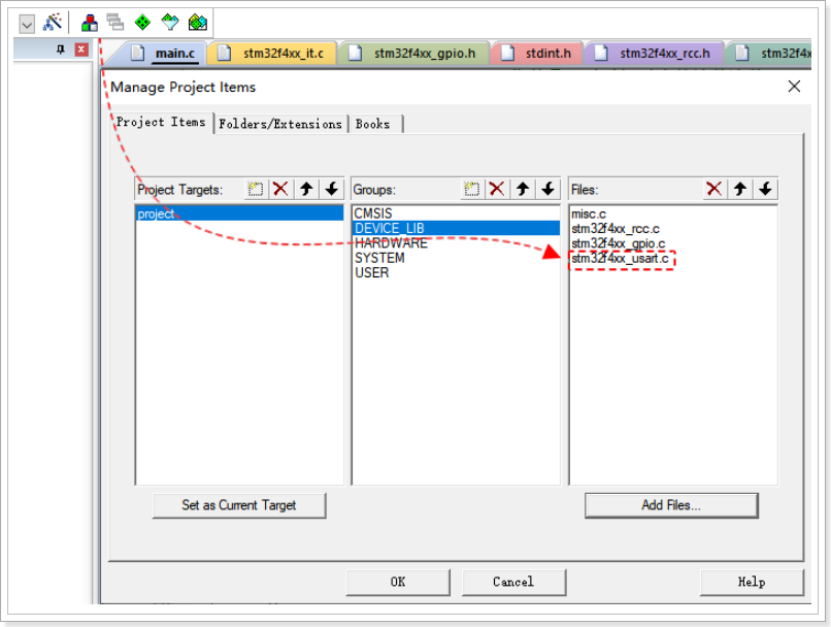Close the project side panel
831x627 pixels.
tap(81, 50)
